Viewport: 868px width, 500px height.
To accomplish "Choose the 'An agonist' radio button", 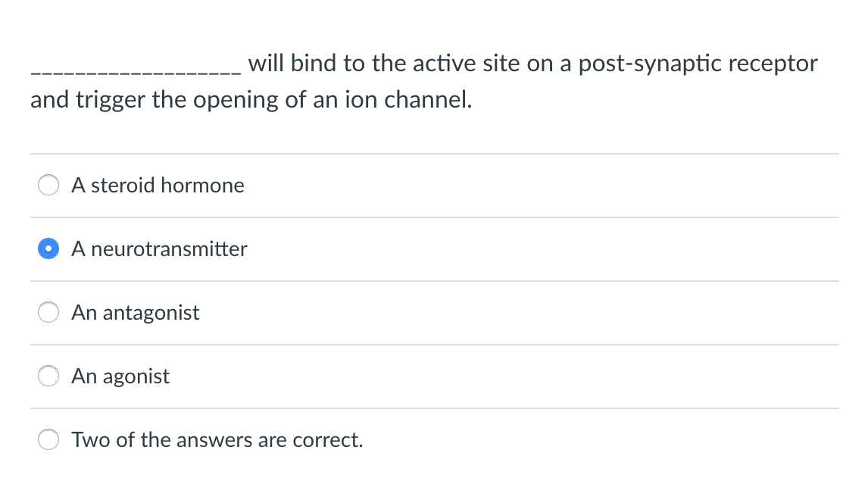I will (48, 375).
